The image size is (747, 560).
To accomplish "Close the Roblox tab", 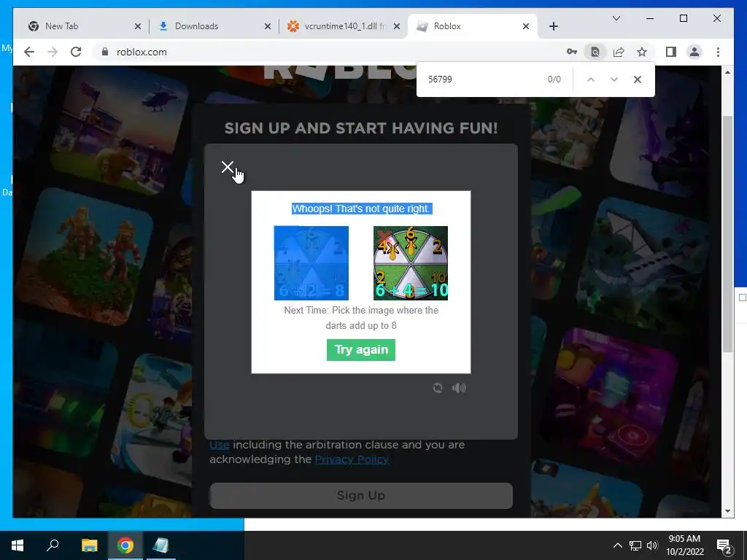I will click(526, 26).
